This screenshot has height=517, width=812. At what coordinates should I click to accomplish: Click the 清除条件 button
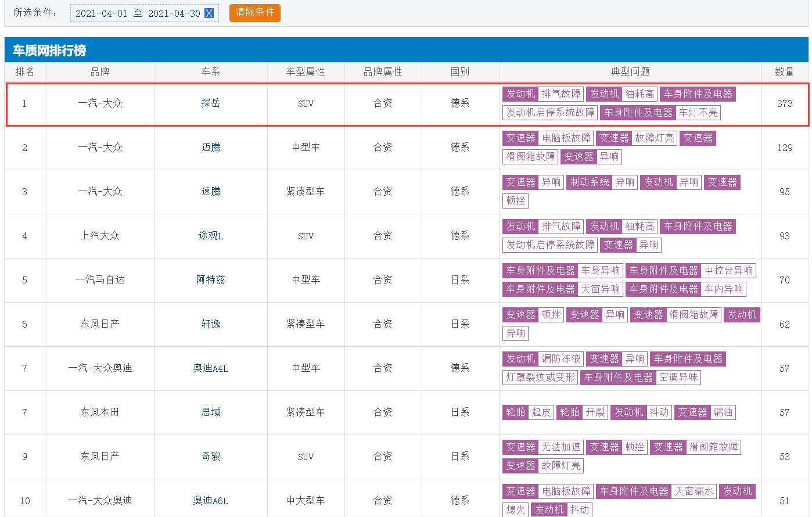pos(254,13)
